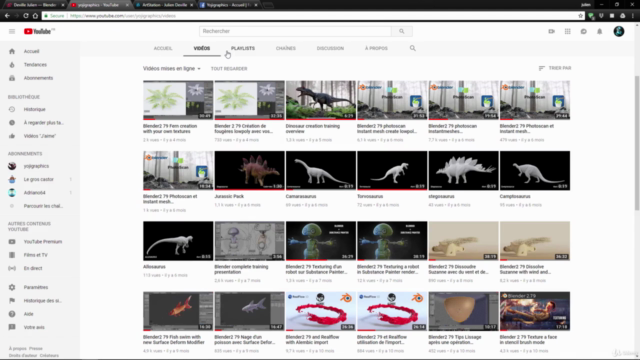Click the page vertical scrollbar
Screen dimensions: 640x360
coord(637,143)
